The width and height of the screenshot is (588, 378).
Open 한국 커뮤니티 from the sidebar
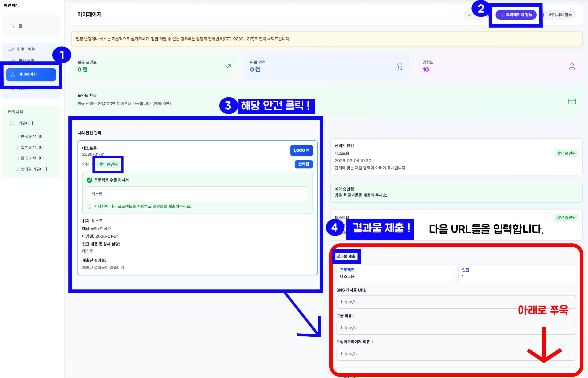pyautogui.click(x=32, y=136)
